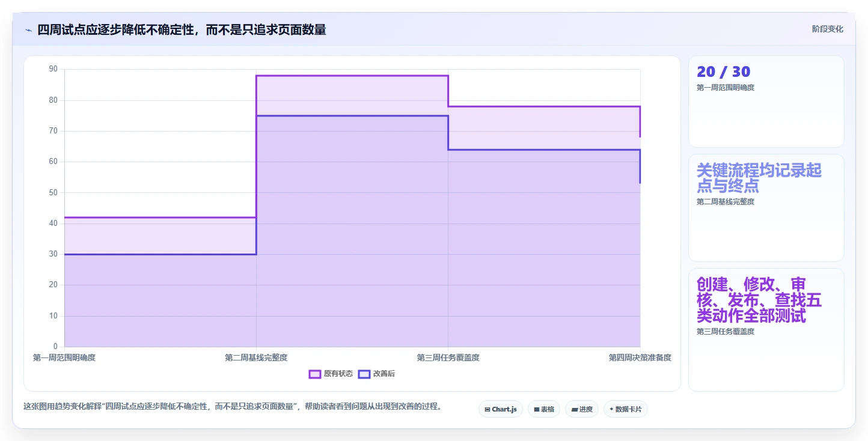Click x-axis label 第一周范围明确度
Viewport: 868px width, 441px height.
coord(64,357)
